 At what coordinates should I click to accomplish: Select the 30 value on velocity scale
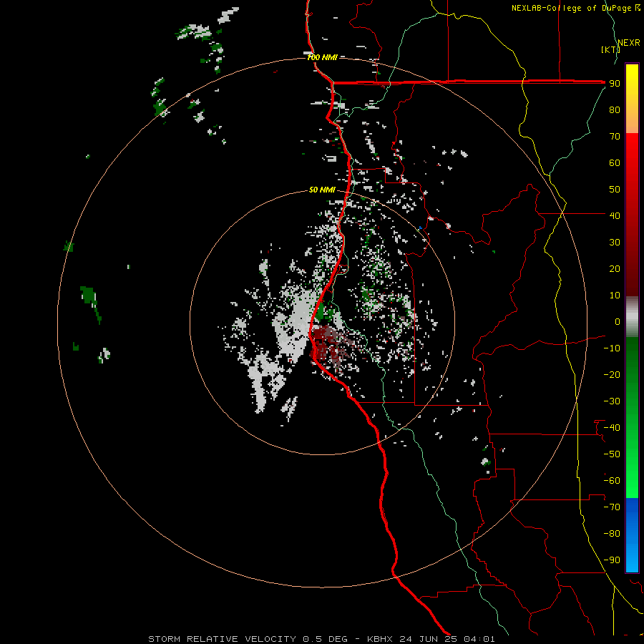[615, 243]
